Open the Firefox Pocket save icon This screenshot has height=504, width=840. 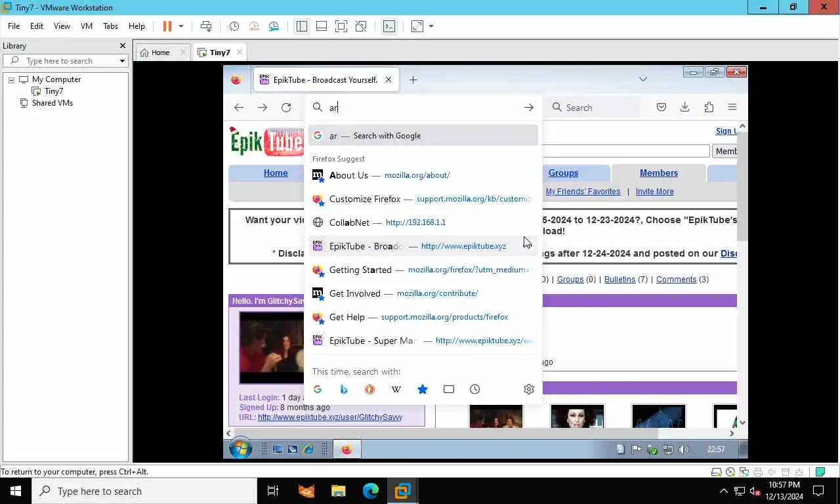coord(661,108)
